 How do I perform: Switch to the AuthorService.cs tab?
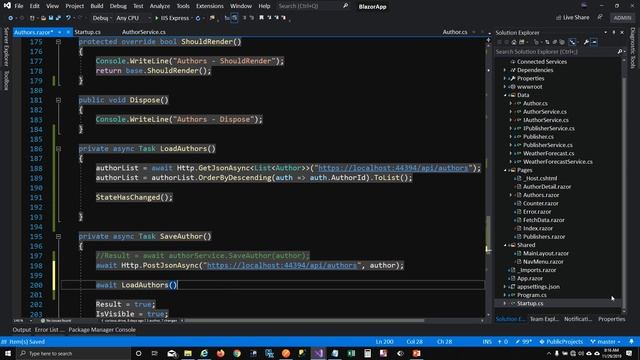144,32
